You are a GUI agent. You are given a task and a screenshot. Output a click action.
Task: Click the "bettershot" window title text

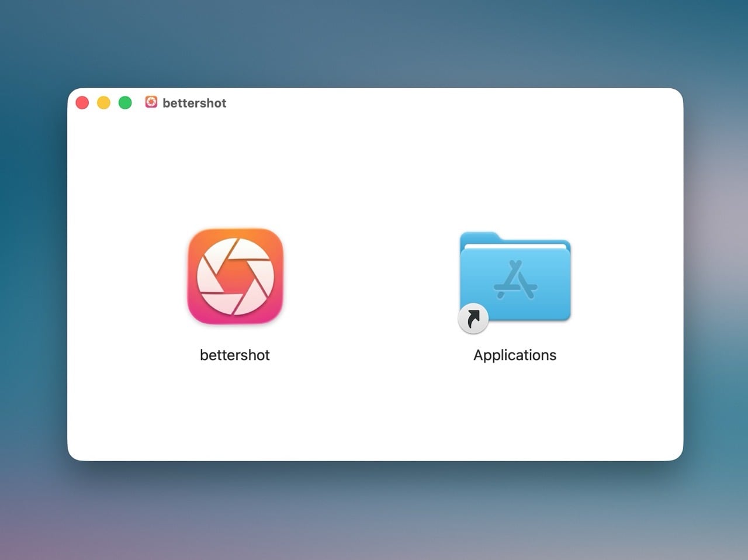click(194, 103)
